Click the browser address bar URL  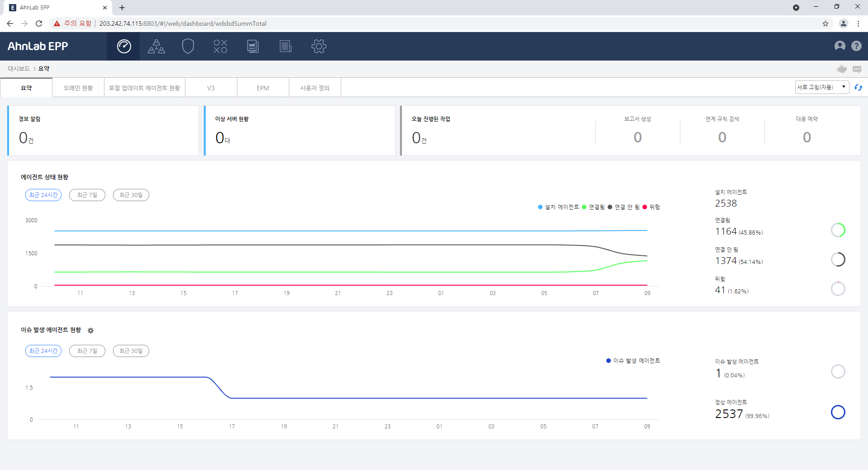[x=183, y=23]
